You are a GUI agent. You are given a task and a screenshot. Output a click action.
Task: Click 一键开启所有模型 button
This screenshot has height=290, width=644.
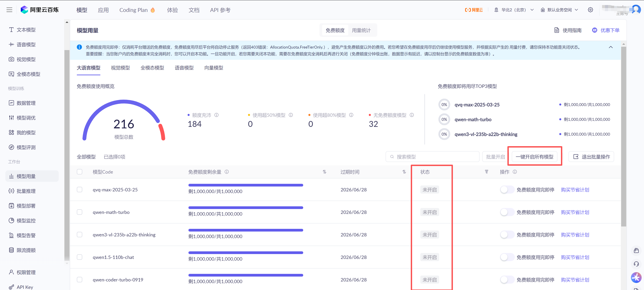click(534, 157)
